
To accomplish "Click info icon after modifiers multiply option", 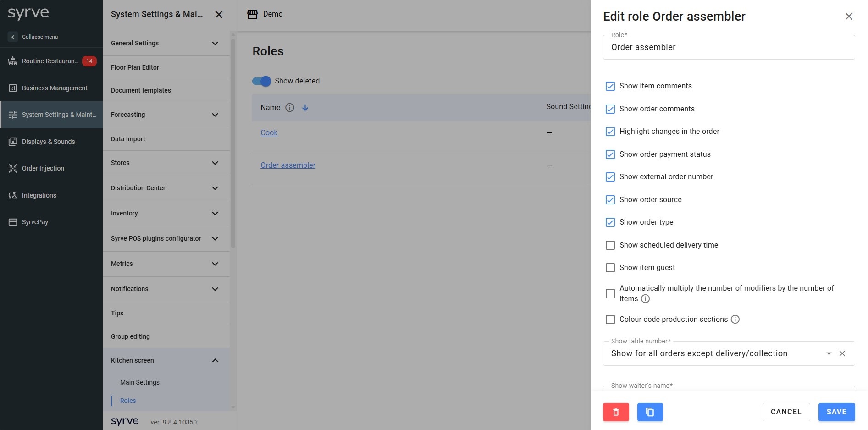I will point(645,299).
